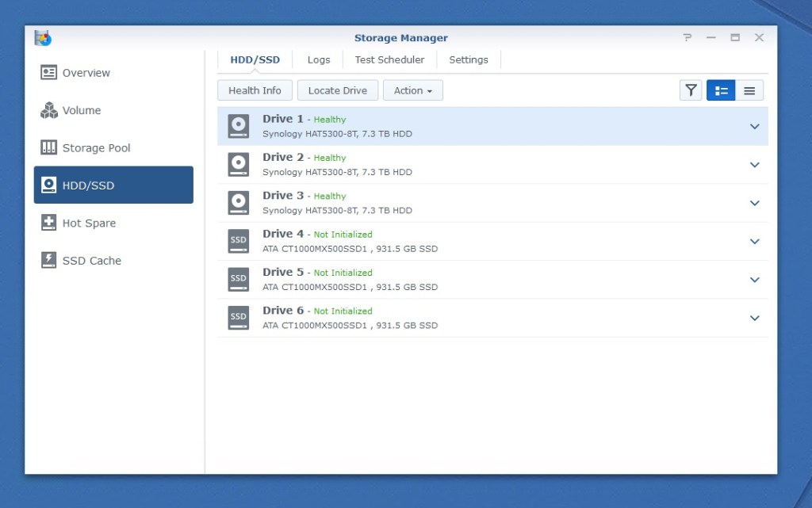Expand Drive 6 details chevron
Image resolution: width=812 pixels, height=508 pixels.
click(x=754, y=318)
